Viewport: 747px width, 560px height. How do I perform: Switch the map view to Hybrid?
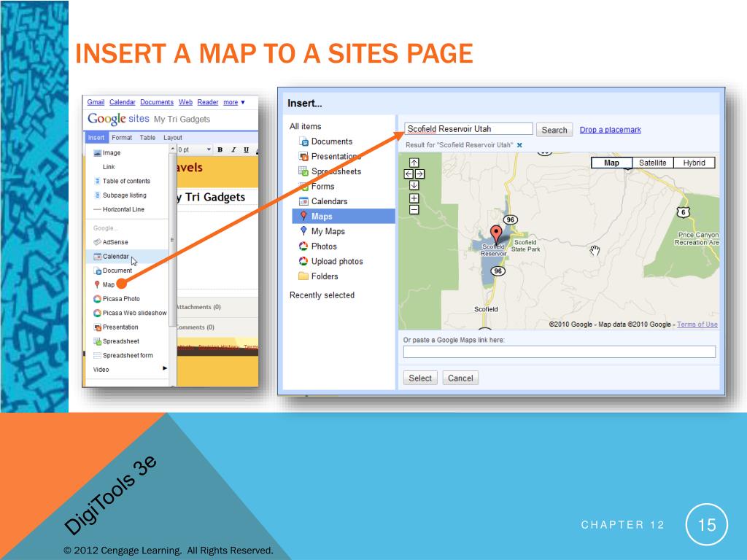coord(694,163)
